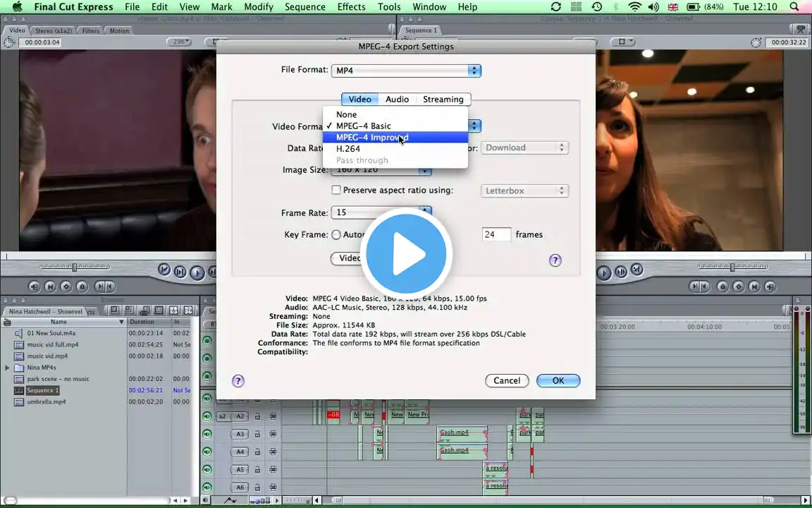Open Canvas view options dropdown
812x508 pixels.
coord(622,42)
